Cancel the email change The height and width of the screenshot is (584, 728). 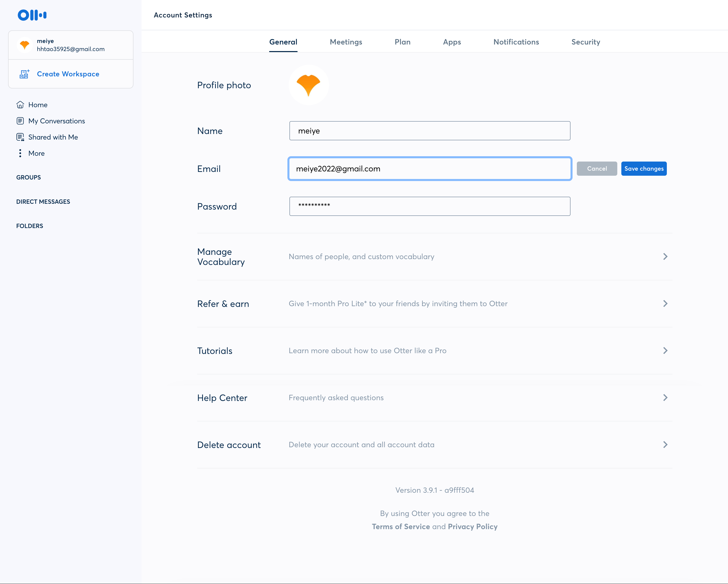coord(597,169)
